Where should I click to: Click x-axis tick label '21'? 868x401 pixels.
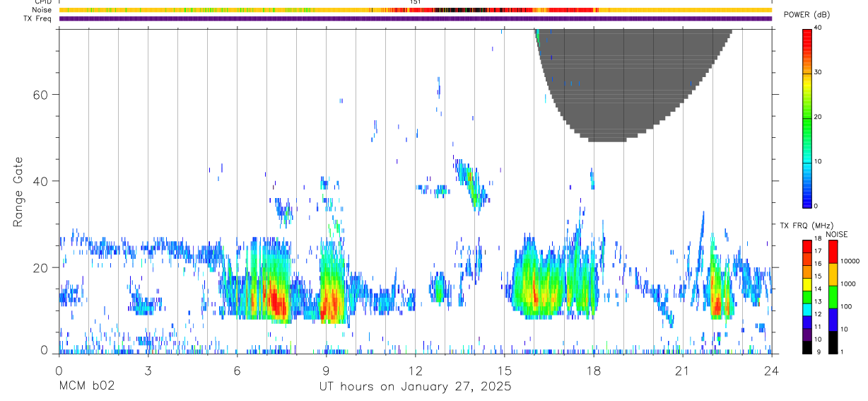[682, 371]
